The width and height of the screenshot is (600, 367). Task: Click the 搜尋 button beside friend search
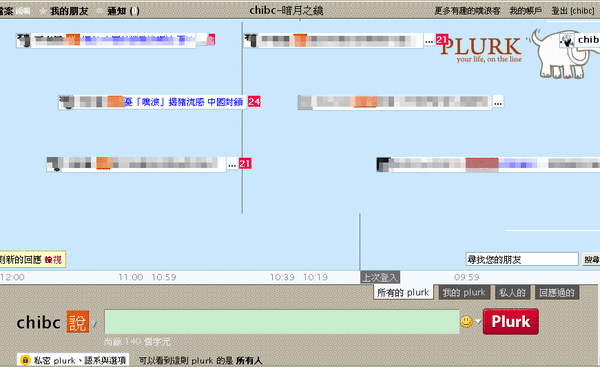[591, 259]
